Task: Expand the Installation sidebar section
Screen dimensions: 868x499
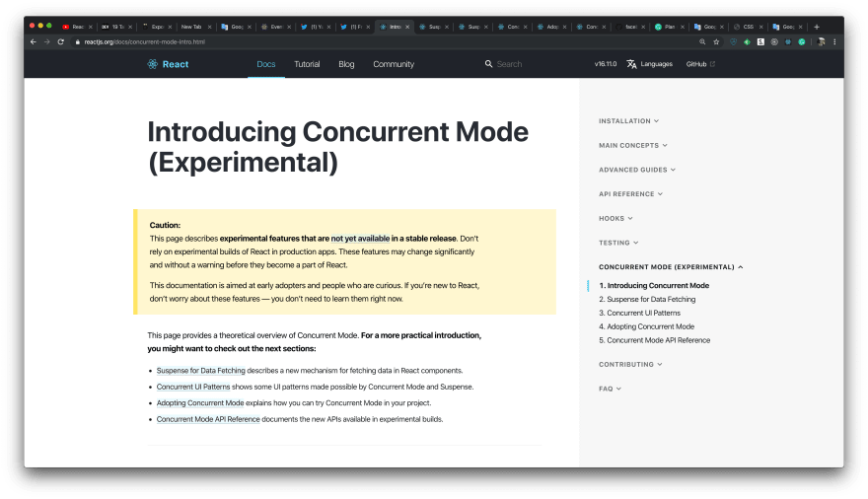Action: point(629,121)
